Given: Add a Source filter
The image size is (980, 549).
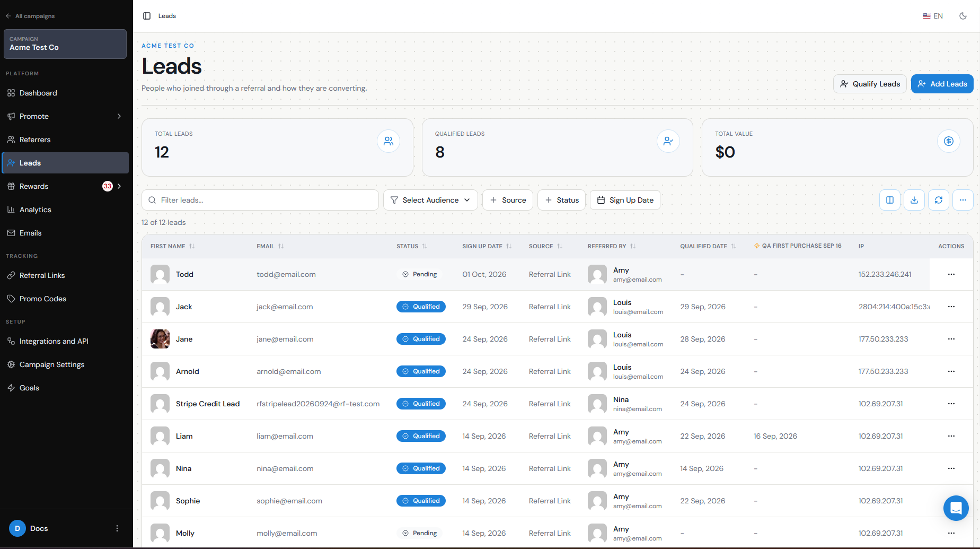Looking at the screenshot, I should tap(508, 200).
